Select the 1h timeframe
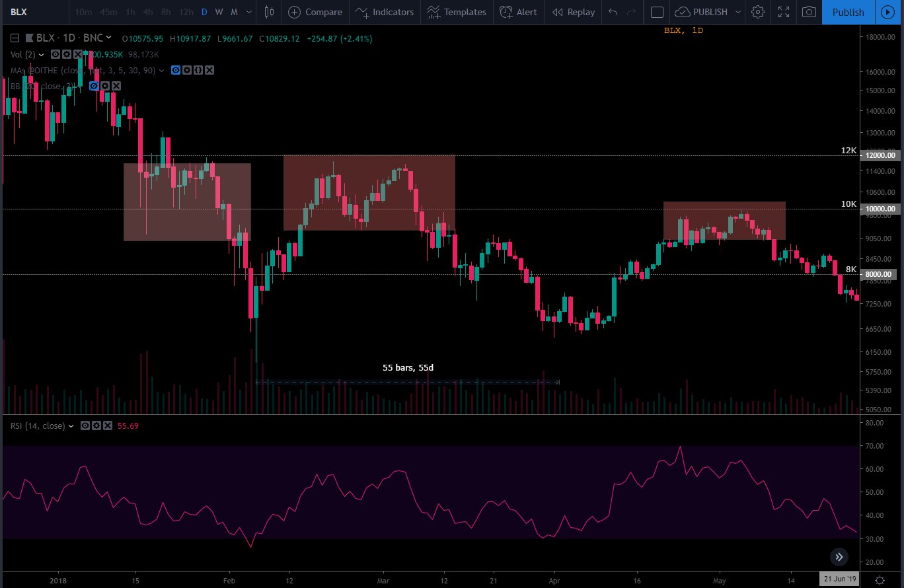 (130, 12)
